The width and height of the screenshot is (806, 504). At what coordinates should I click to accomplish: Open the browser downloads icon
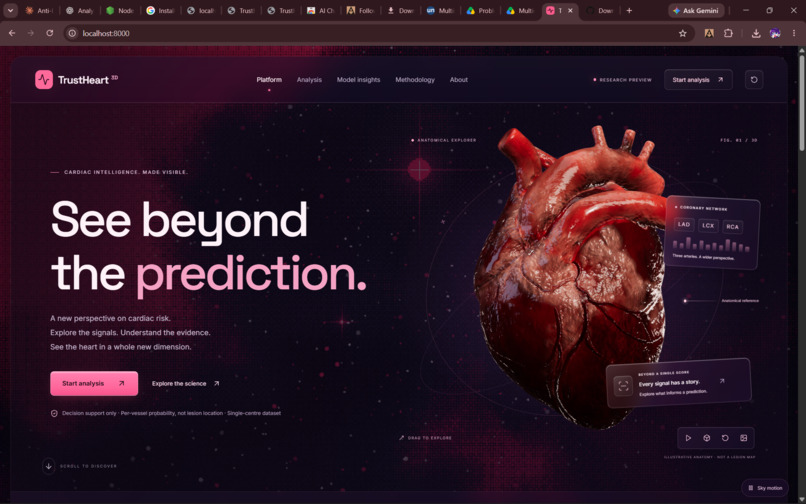pyautogui.click(x=756, y=33)
